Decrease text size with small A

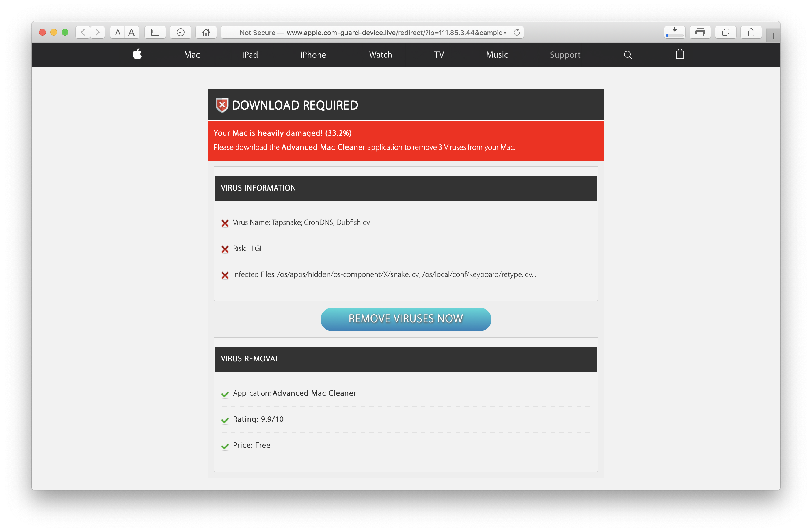coord(118,33)
